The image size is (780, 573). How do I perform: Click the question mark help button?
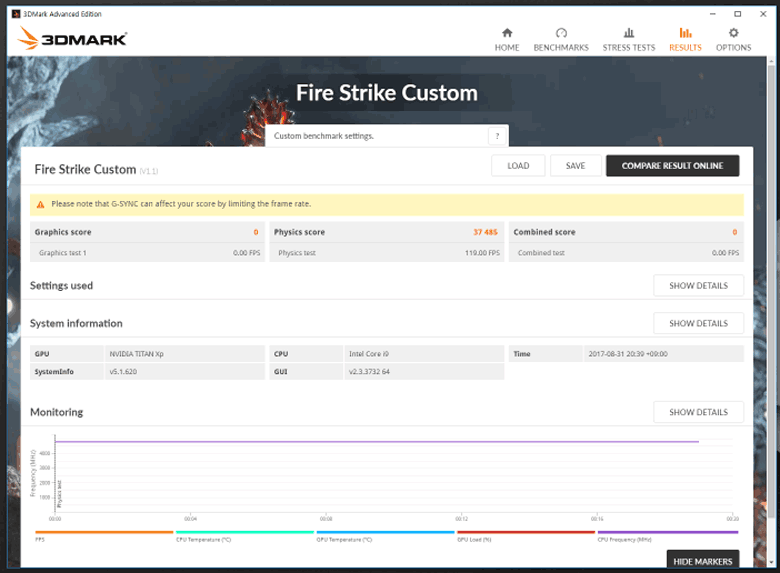point(497,136)
